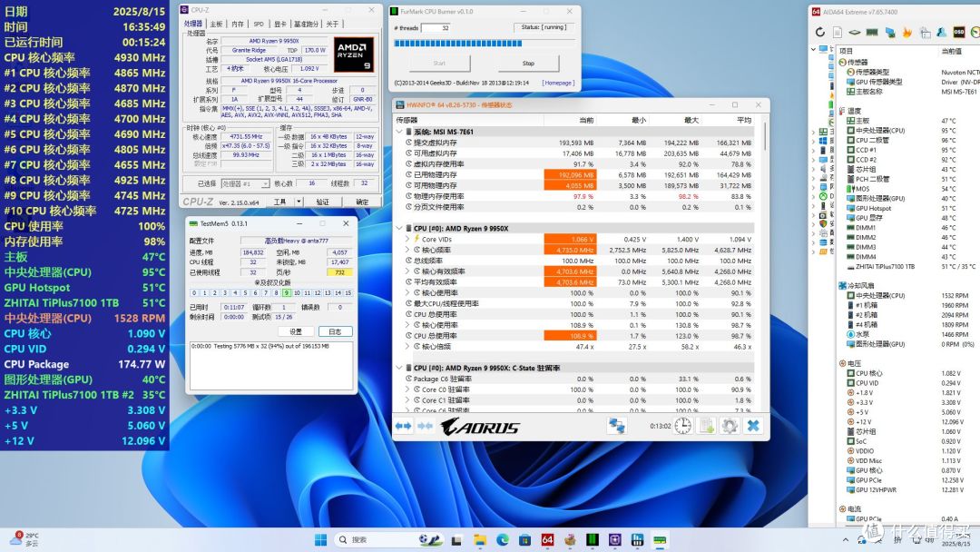Click the HWiNFO save log file icon
980x552 pixels.
[706, 427]
